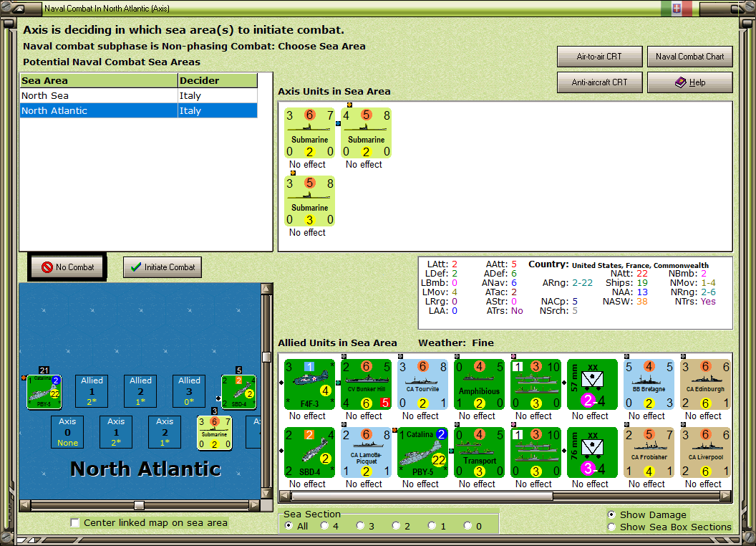
Task: Choose sea section 3 radio button
Action: (x=360, y=526)
